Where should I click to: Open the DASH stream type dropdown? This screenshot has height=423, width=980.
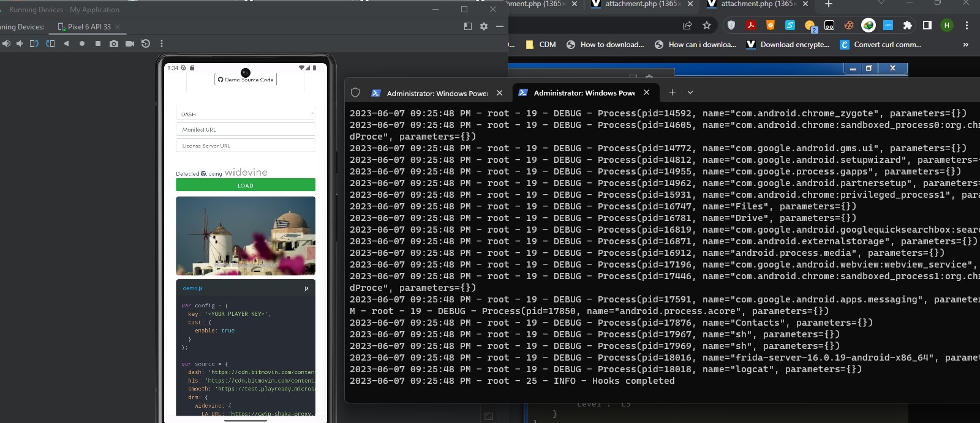pyautogui.click(x=246, y=114)
